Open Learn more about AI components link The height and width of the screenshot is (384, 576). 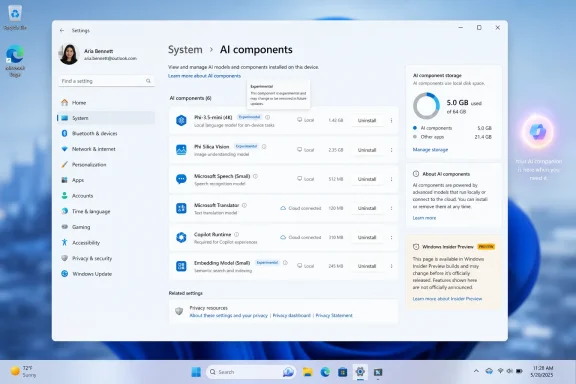[204, 76]
